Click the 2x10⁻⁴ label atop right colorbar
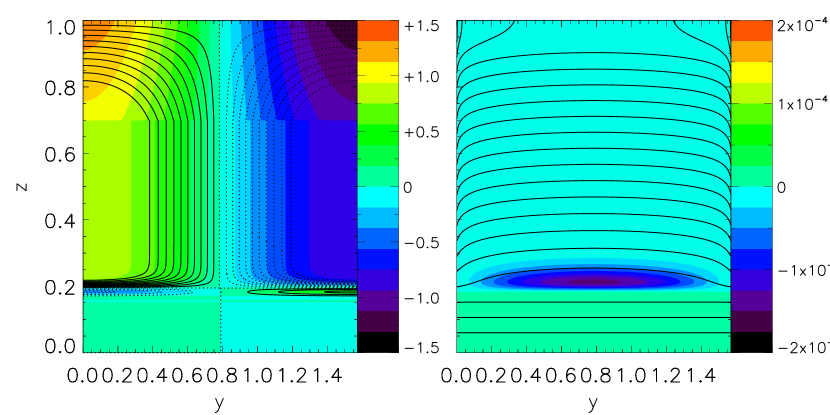The image size is (830, 415). click(802, 25)
